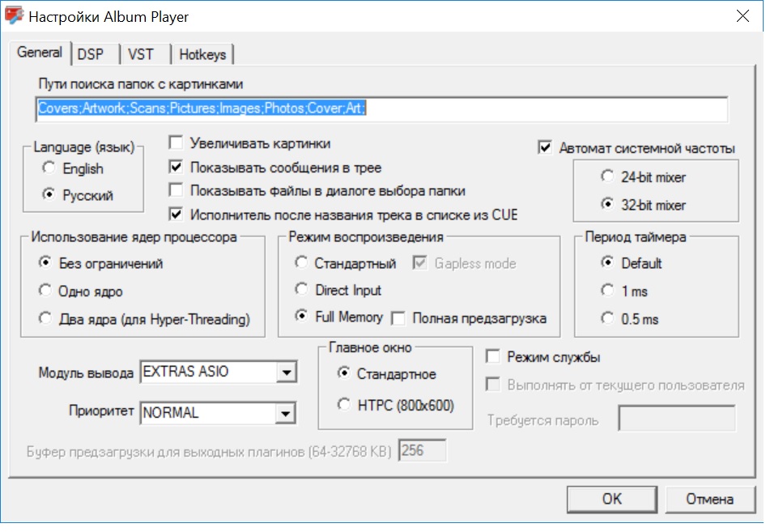Click the Использование ядер процессора group label

click(134, 237)
